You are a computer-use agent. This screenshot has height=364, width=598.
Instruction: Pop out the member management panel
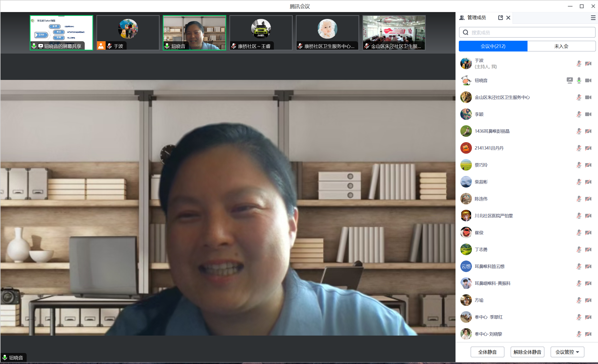[x=500, y=18]
